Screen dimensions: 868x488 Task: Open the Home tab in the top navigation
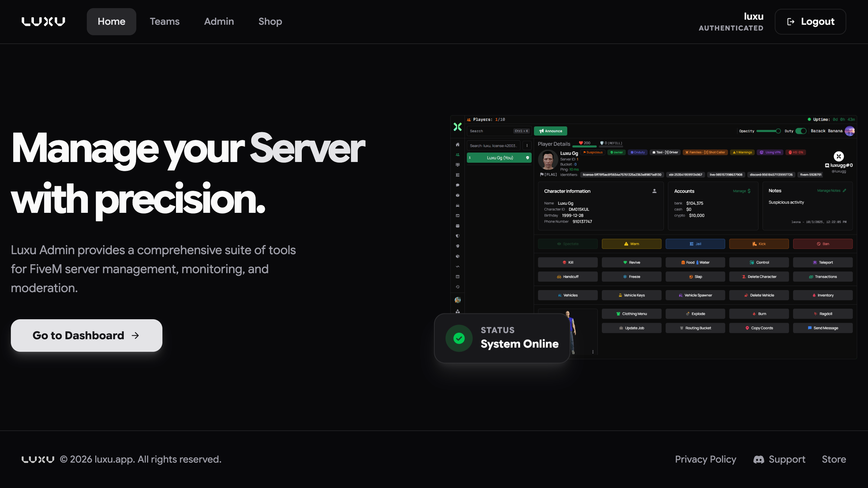pos(111,21)
